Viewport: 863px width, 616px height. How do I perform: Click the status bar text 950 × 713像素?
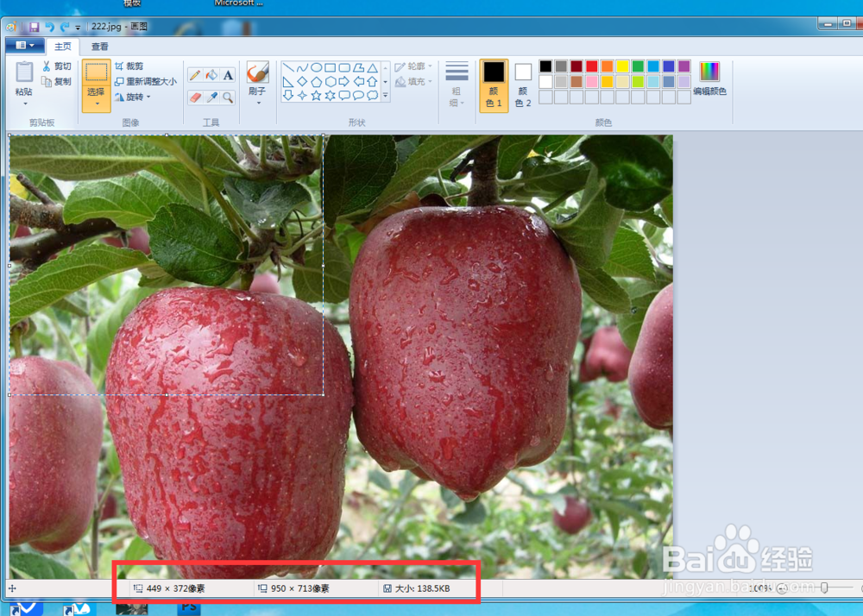300,588
